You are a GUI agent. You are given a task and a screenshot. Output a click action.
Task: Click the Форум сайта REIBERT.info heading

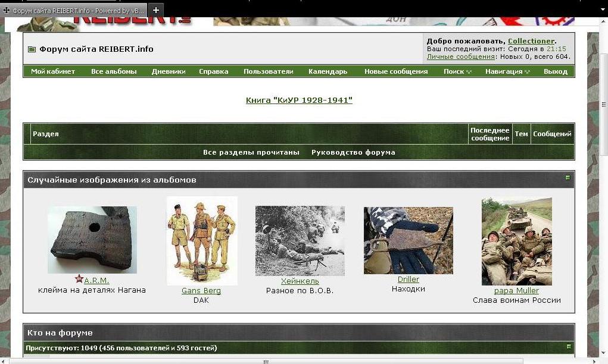(96, 49)
